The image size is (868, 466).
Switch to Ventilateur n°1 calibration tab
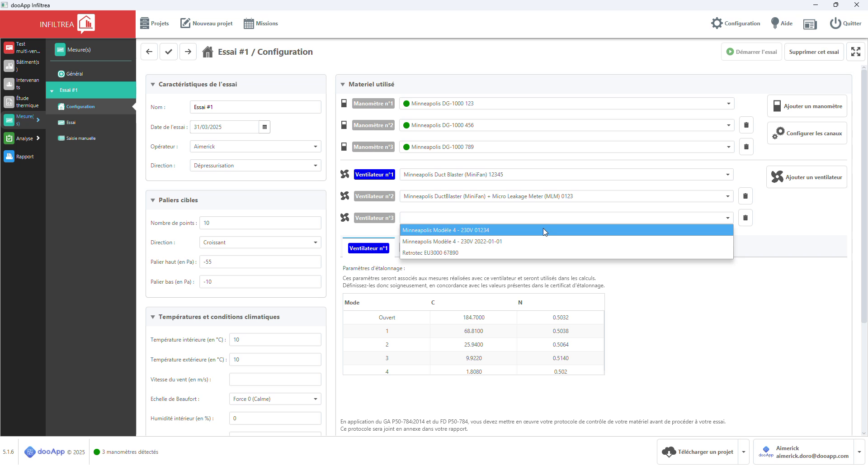pyautogui.click(x=368, y=248)
